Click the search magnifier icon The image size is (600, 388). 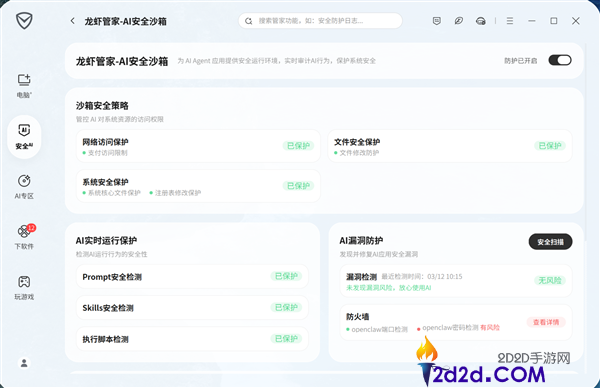pyautogui.click(x=249, y=21)
